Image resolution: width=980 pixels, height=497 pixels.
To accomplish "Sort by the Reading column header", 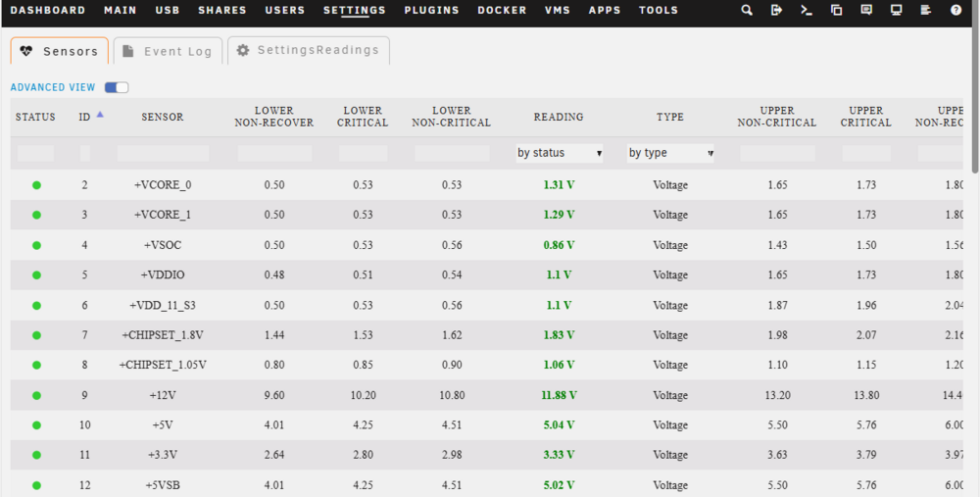I will point(559,117).
